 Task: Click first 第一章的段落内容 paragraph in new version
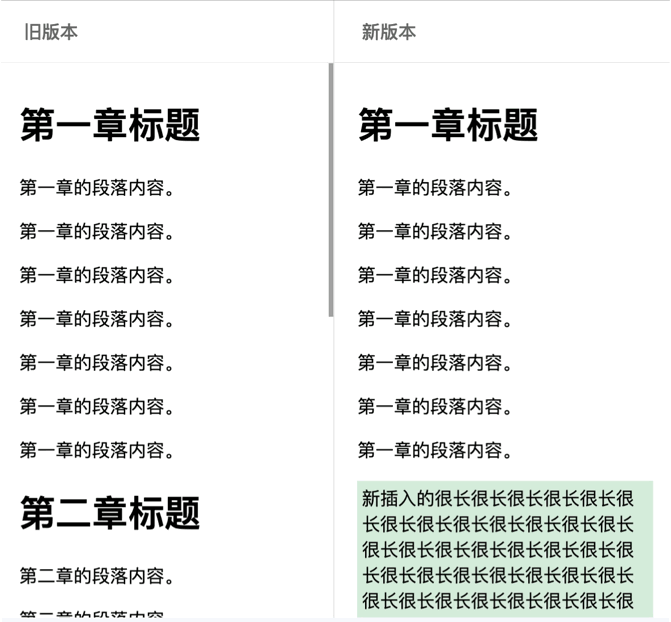click(x=435, y=188)
